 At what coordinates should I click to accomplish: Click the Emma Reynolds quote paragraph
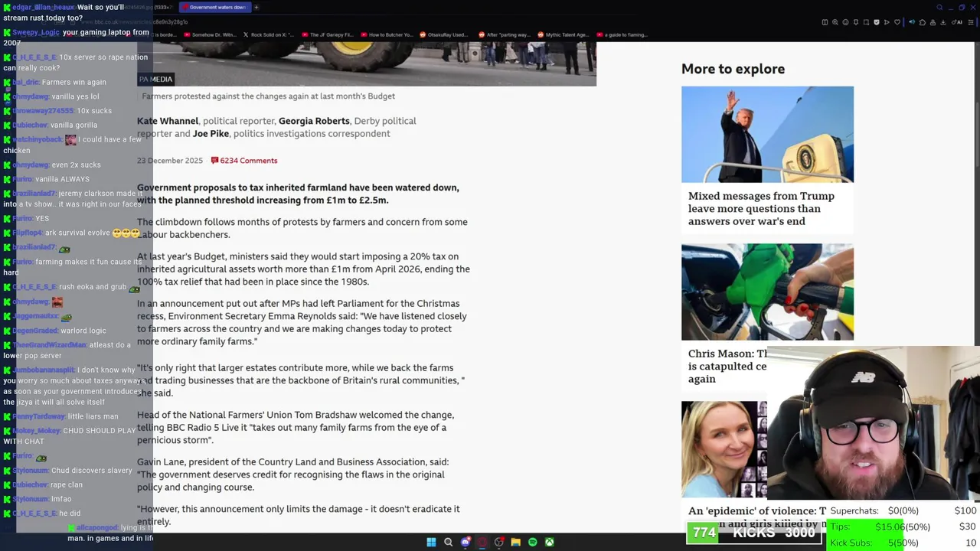(x=302, y=322)
